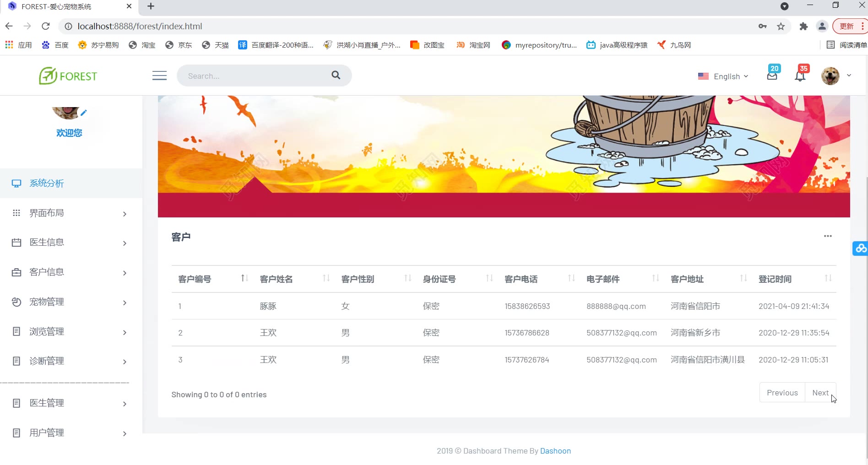
Task: Click the Chrome customize menu three dots
Action: pos(863,26)
